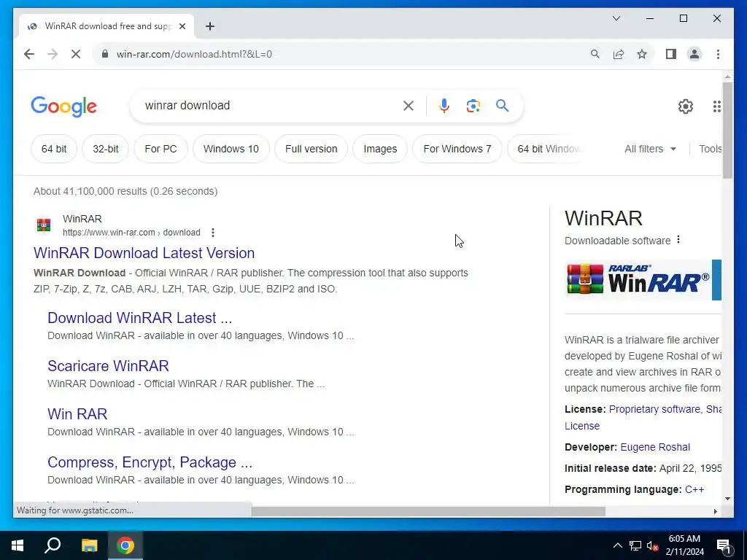Open Chrome profile avatar
This screenshot has height=560, width=747.
coord(694,54)
